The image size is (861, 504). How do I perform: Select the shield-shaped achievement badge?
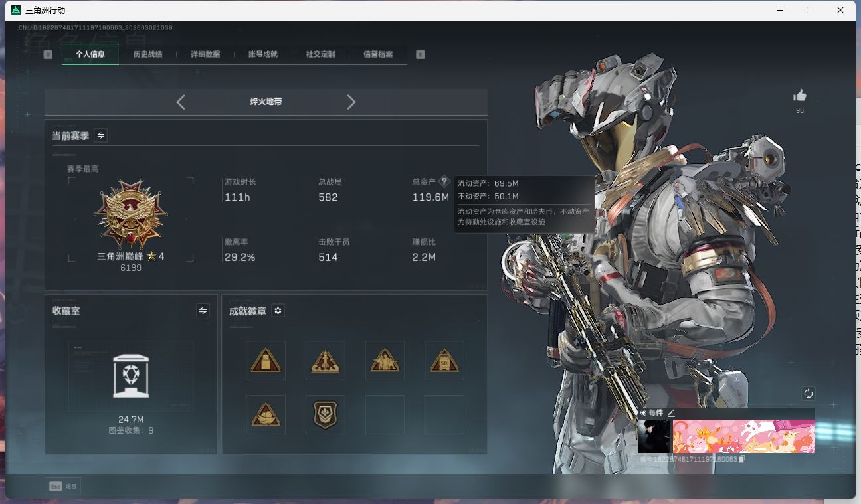325,415
